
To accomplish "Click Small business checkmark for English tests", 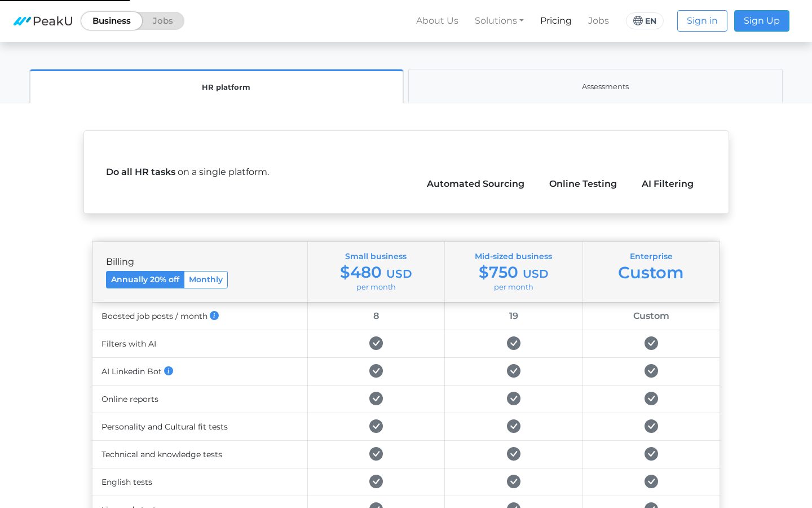I will pyautogui.click(x=376, y=481).
